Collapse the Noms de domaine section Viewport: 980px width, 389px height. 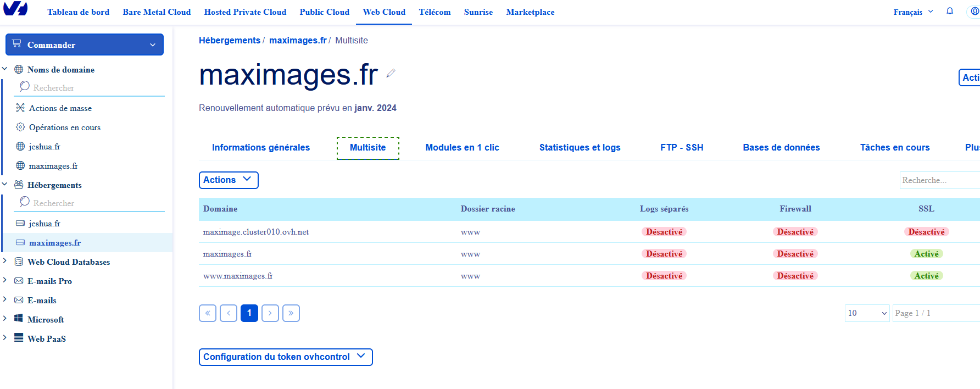[5, 69]
